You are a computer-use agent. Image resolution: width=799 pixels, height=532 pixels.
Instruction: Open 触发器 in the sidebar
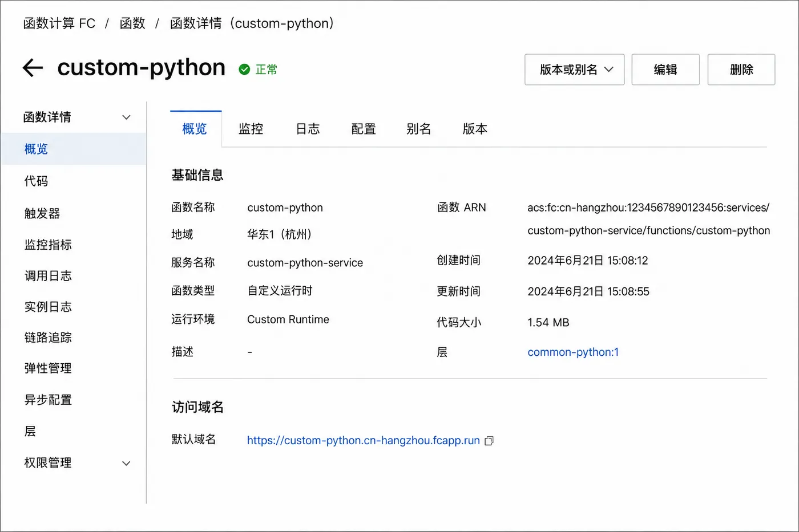[x=42, y=214]
